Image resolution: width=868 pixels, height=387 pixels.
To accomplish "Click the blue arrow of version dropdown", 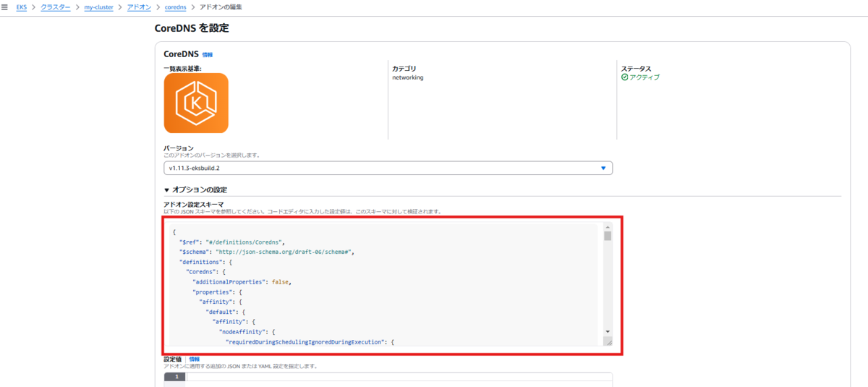I will 604,168.
